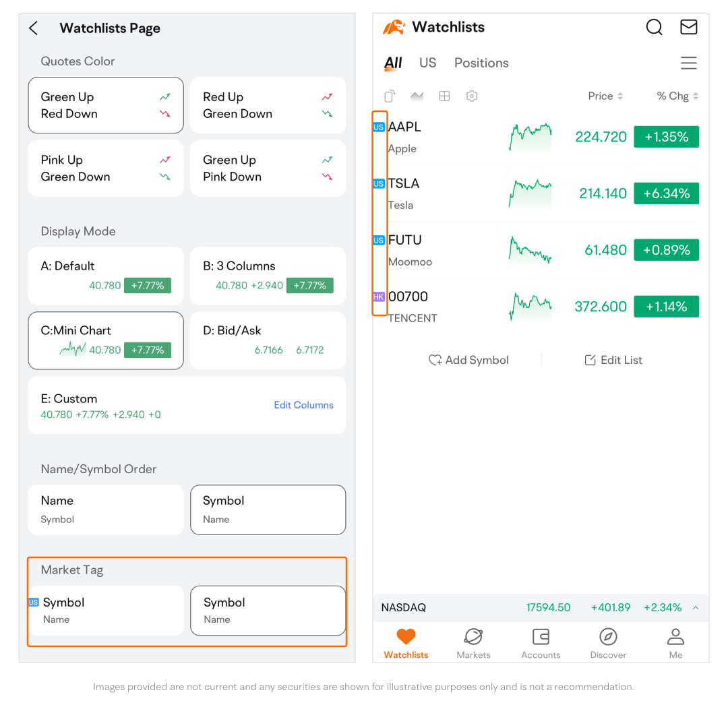Switch to grid view icon

coord(444,96)
